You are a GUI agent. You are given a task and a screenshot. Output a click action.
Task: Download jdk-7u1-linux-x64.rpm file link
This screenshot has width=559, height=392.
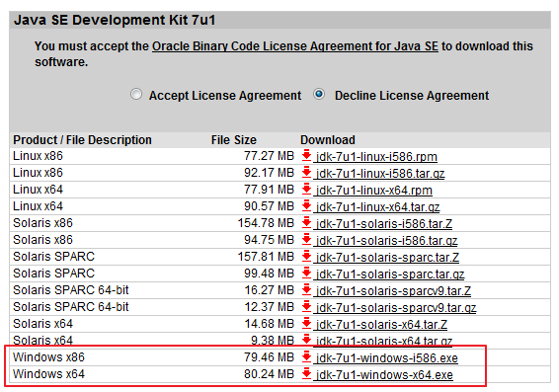pos(374,191)
